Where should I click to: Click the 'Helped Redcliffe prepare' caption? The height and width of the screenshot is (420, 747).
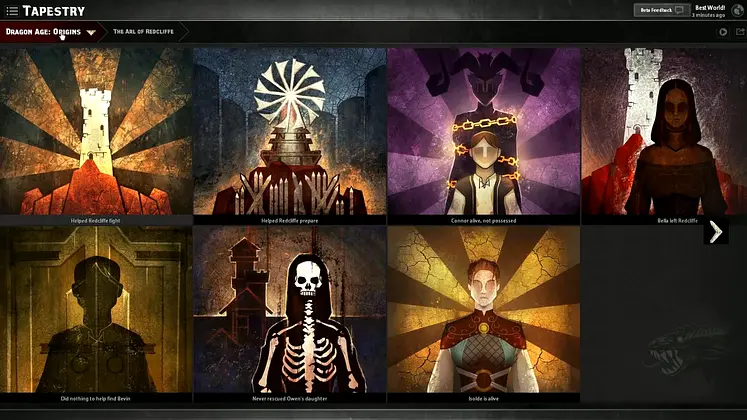tap(290, 220)
